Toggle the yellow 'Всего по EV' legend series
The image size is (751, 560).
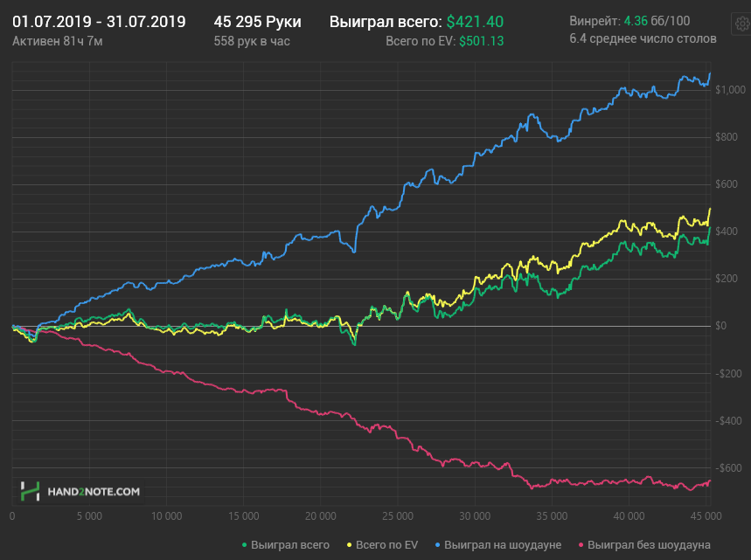382,544
